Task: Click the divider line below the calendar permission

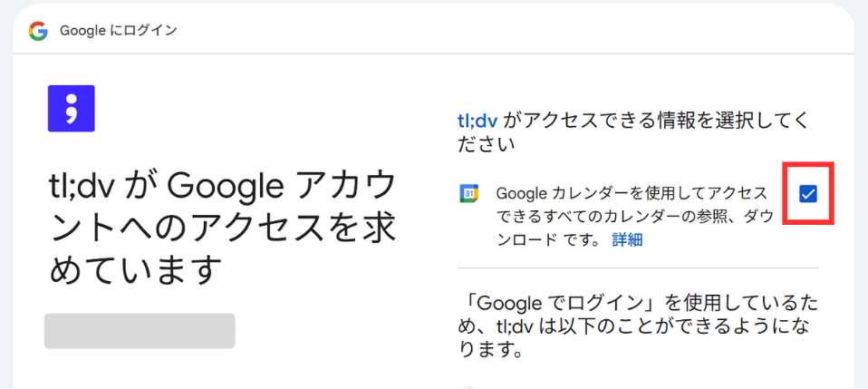Action: click(x=638, y=268)
